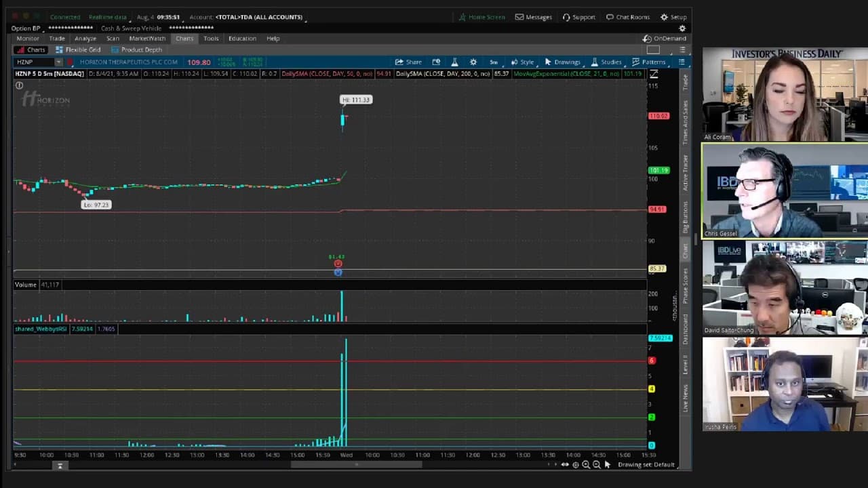This screenshot has height=488, width=868.
Task: Click the Share button
Action: 408,62
